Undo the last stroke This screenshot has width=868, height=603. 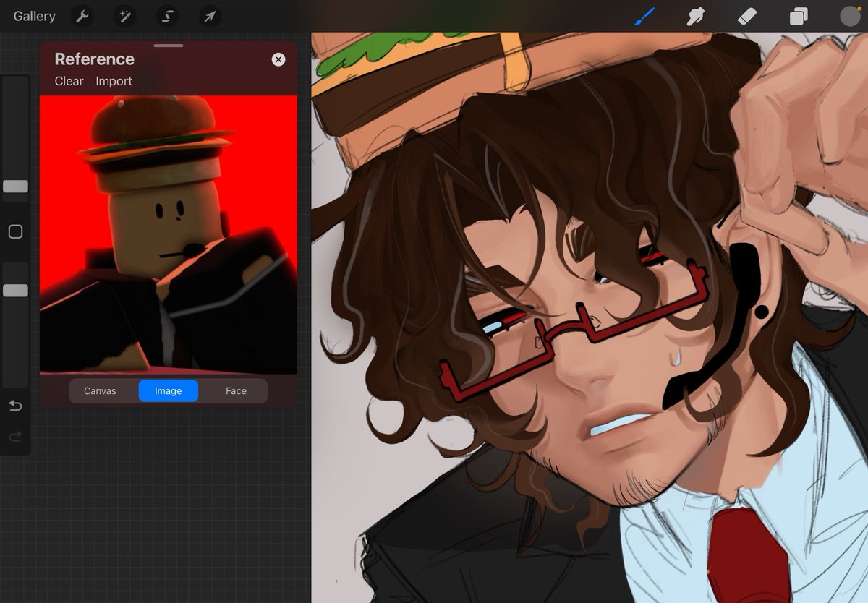click(15, 406)
